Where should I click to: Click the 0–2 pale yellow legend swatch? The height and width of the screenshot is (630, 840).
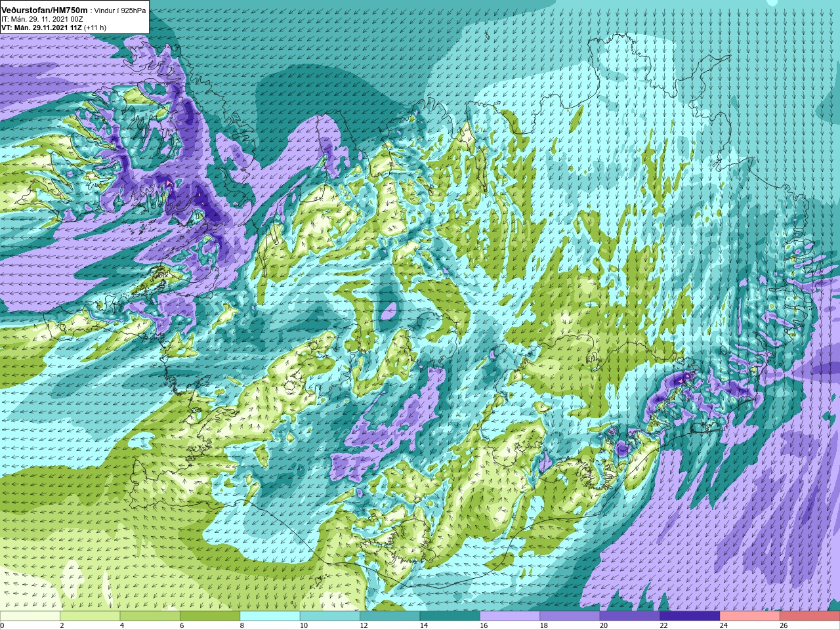tap(30, 616)
